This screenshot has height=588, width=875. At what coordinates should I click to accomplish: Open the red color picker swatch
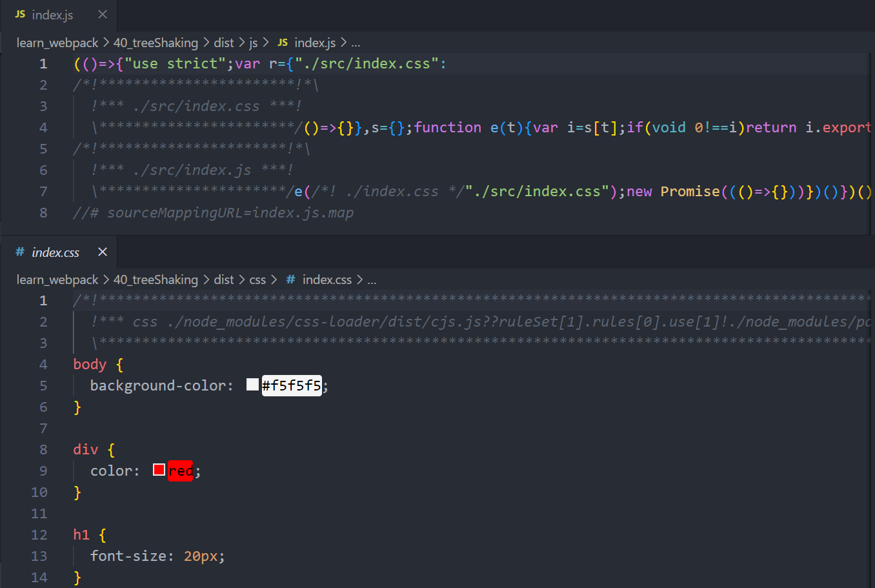coord(159,470)
